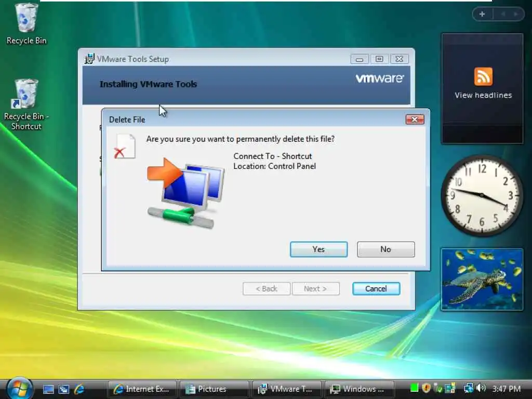
Task: Click View headlines in the feed gadget
Action: pyautogui.click(x=483, y=96)
